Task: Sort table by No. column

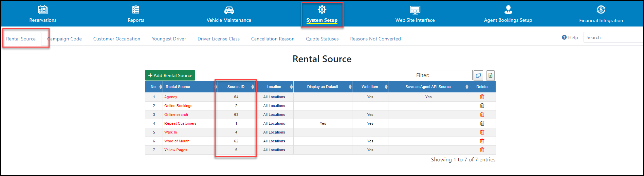Action: click(154, 87)
